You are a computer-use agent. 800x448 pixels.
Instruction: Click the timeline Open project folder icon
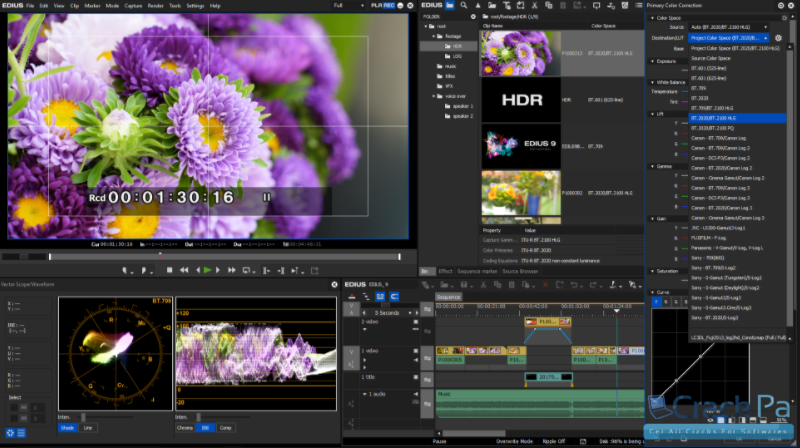444,285
